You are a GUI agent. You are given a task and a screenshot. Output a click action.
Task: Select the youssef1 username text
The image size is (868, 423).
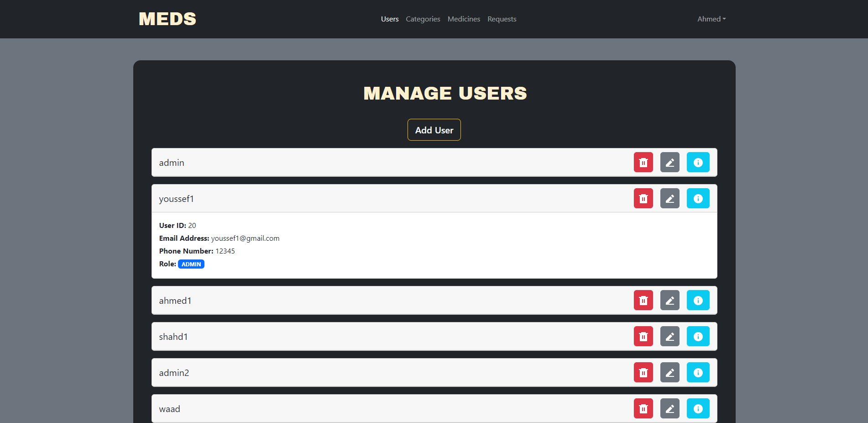[x=176, y=199]
